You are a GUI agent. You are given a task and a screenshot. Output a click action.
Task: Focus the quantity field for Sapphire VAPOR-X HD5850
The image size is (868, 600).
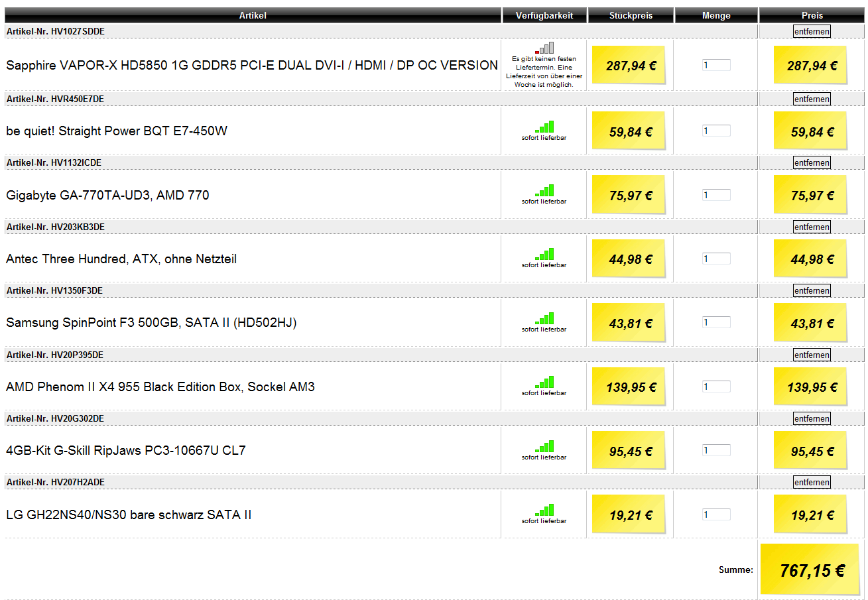(716, 65)
